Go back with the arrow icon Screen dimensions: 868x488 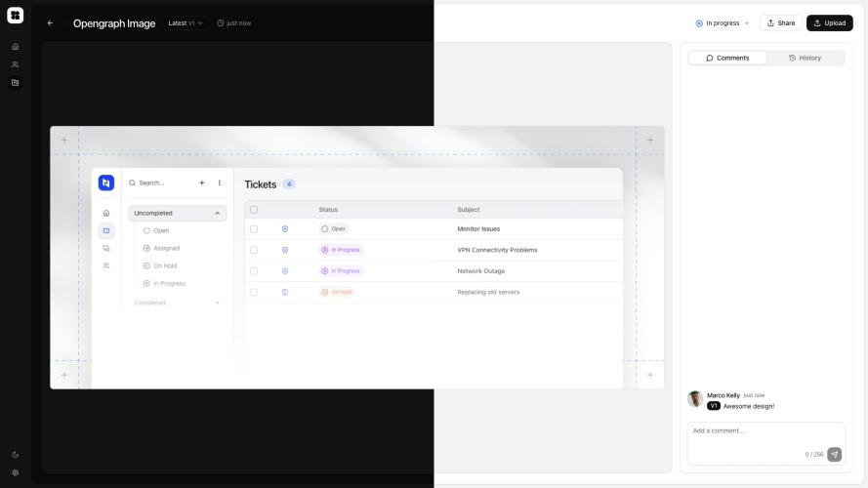coord(51,23)
